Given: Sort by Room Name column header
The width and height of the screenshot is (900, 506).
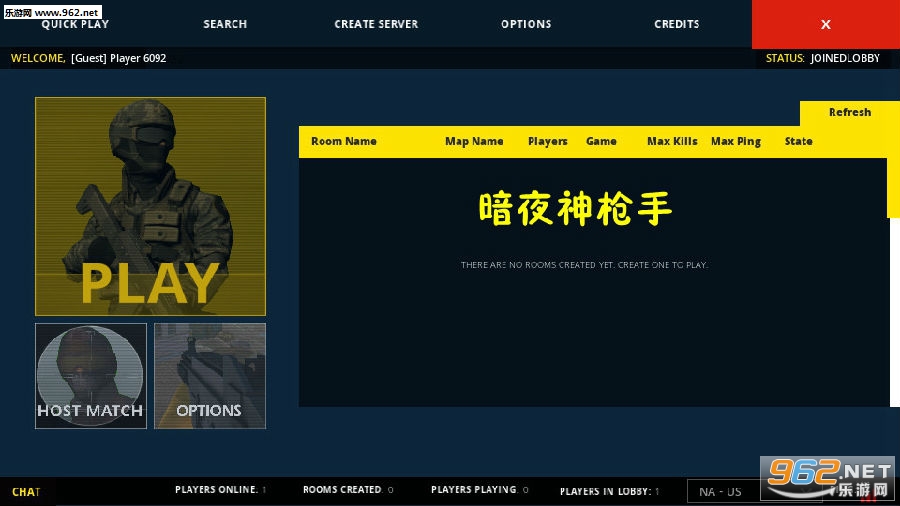Looking at the screenshot, I should click(344, 141).
